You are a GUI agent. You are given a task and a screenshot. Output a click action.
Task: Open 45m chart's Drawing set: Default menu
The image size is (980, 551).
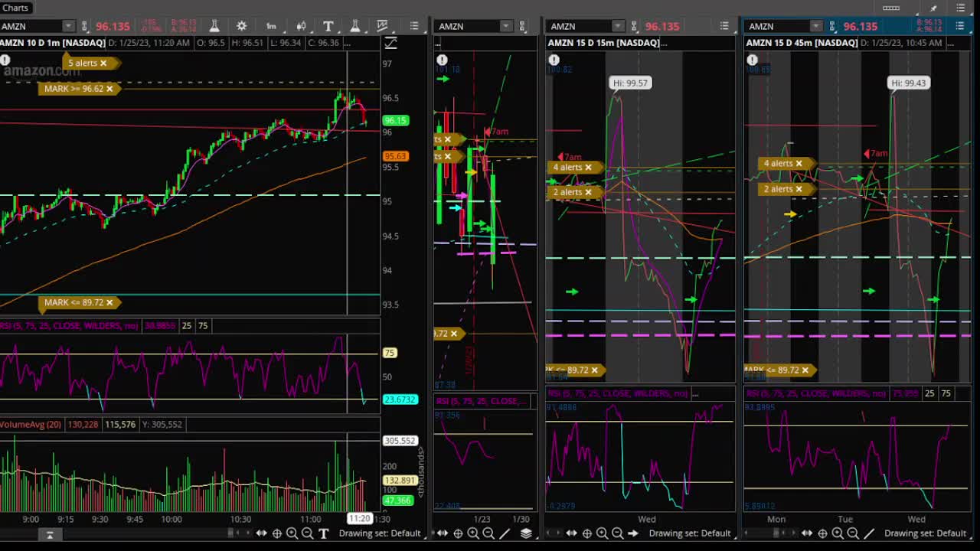pyautogui.click(x=926, y=533)
